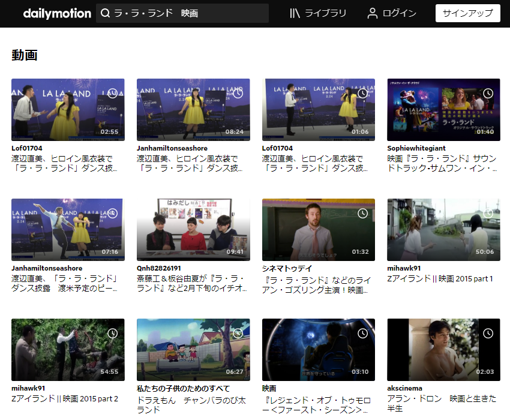
Task: Open the 渡辺直美 title under the 01:06 video
Action: (x=315, y=163)
